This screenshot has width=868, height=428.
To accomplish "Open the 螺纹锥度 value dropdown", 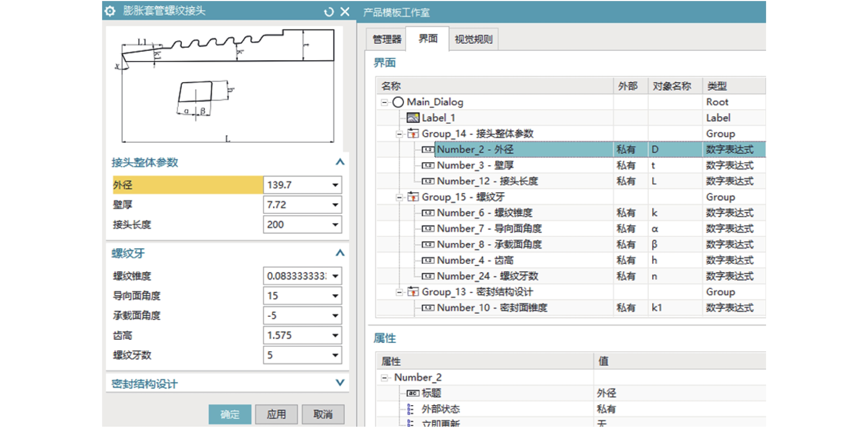I will point(335,276).
